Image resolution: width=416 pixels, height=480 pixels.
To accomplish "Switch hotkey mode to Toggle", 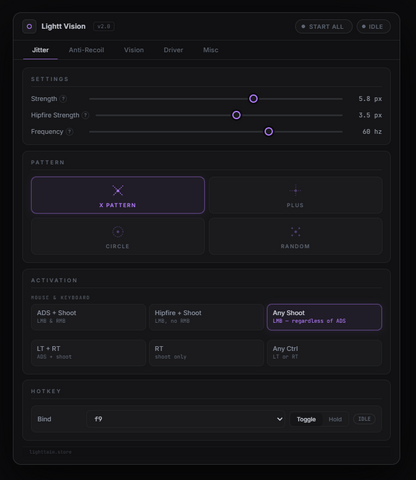I will pos(306,419).
